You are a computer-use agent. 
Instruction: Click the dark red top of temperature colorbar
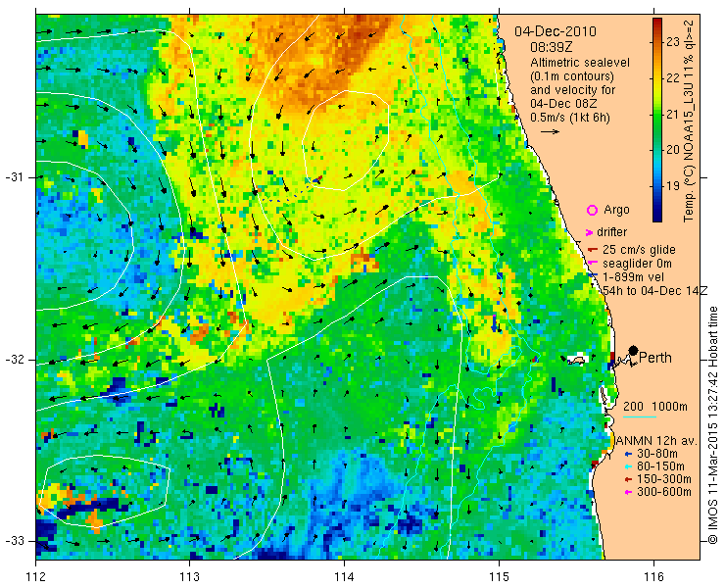click(657, 22)
